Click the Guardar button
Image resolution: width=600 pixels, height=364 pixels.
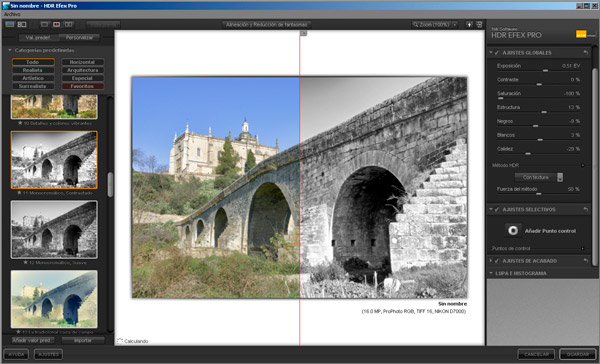pyautogui.click(x=577, y=354)
